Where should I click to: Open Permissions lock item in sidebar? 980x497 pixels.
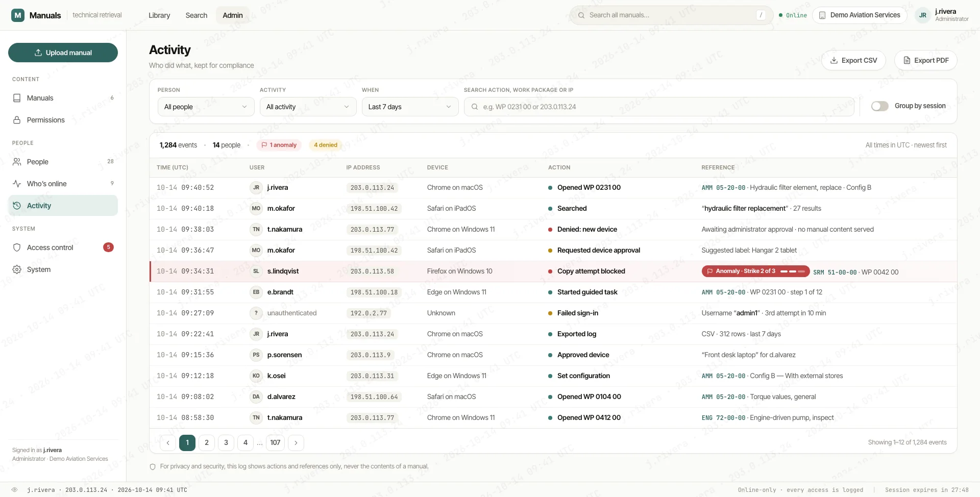[x=63, y=120]
